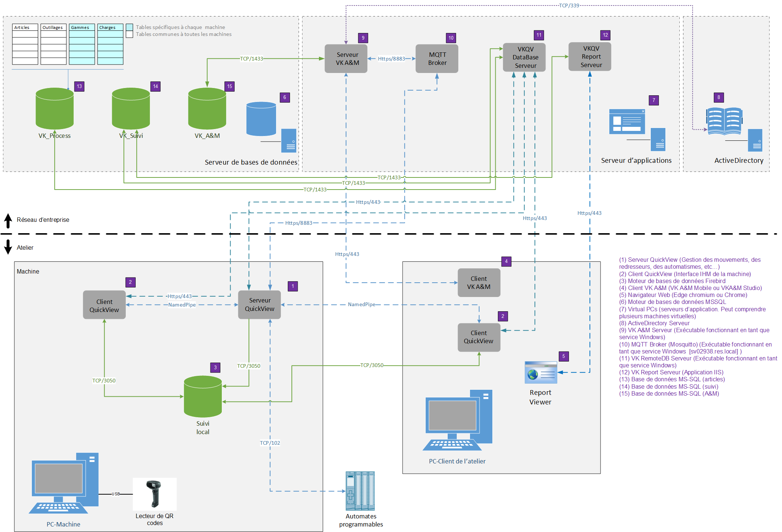Click the Serveur VK A&M box
782x532 pixels.
346,59
